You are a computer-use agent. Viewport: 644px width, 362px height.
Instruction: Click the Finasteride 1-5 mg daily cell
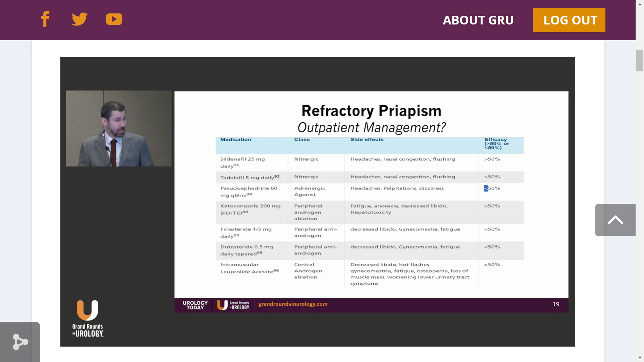[x=246, y=233]
